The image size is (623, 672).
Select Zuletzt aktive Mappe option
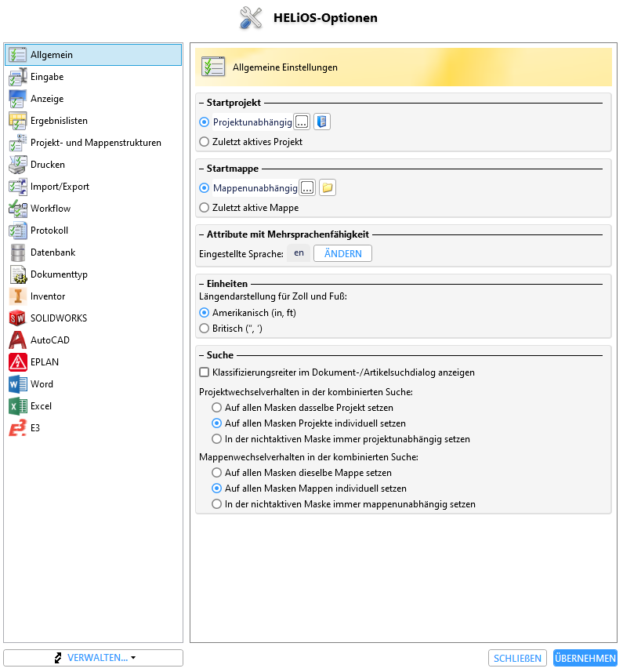coord(205,208)
